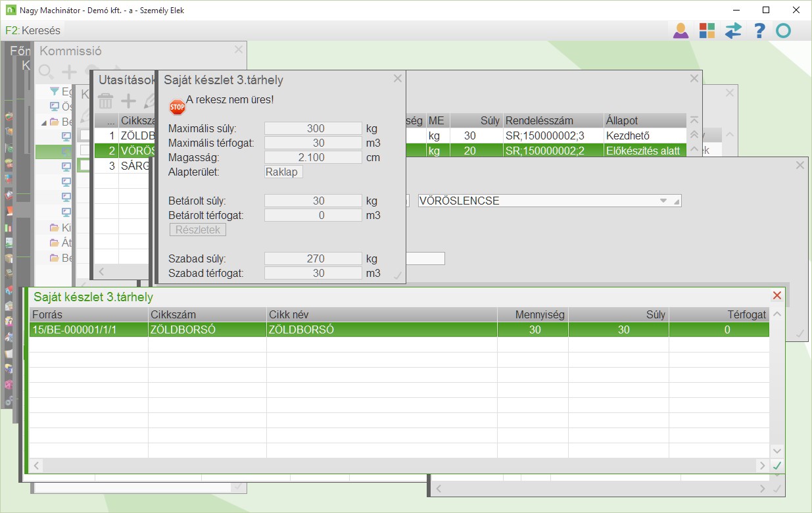Minimize the Nagy Machinátor application window
The width and height of the screenshot is (812, 513).
click(736, 10)
